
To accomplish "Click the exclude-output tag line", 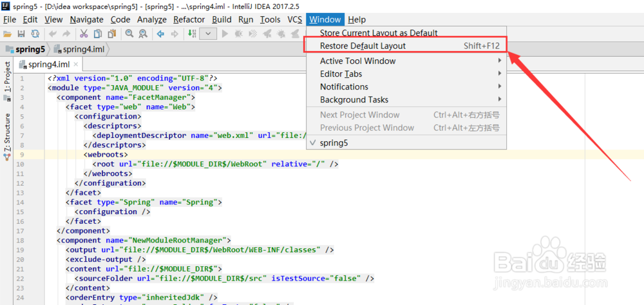I will (106, 259).
